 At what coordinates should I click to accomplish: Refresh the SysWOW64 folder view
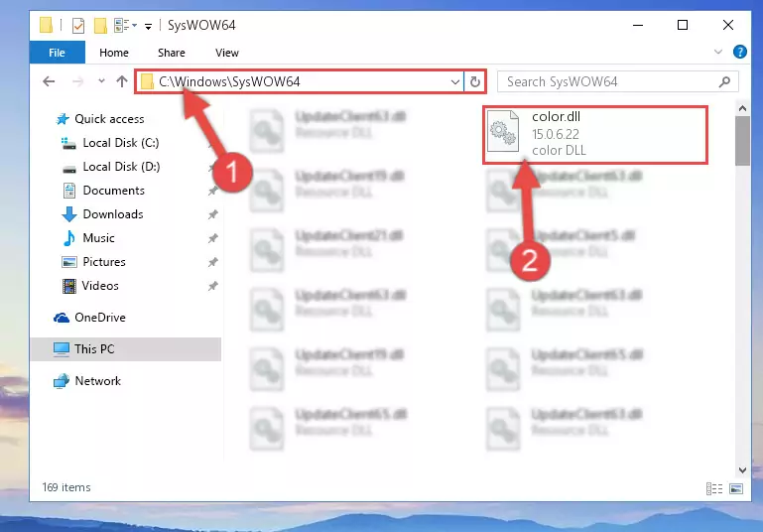[475, 81]
